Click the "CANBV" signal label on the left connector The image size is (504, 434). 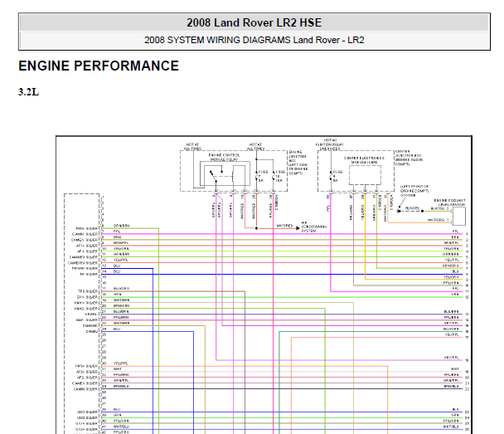[x=92, y=331]
